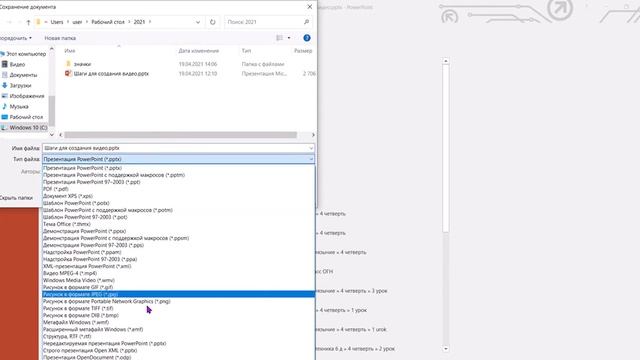Viewport: 640px width, 360px height.
Task: Choose Рисунок в формате TIFF (*.tif)
Action: coord(178,309)
